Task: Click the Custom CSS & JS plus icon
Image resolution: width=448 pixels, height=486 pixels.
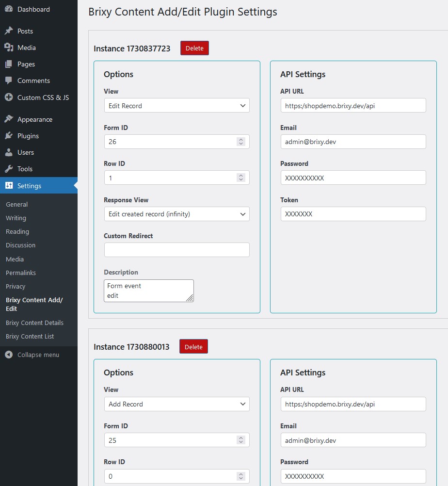Action: point(9,97)
